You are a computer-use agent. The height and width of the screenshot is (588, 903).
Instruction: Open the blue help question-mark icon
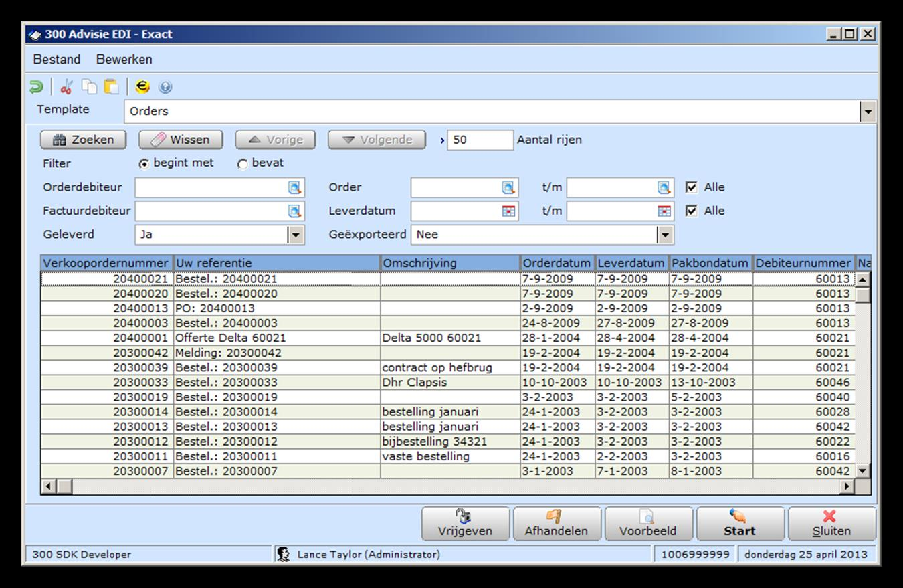(x=165, y=87)
